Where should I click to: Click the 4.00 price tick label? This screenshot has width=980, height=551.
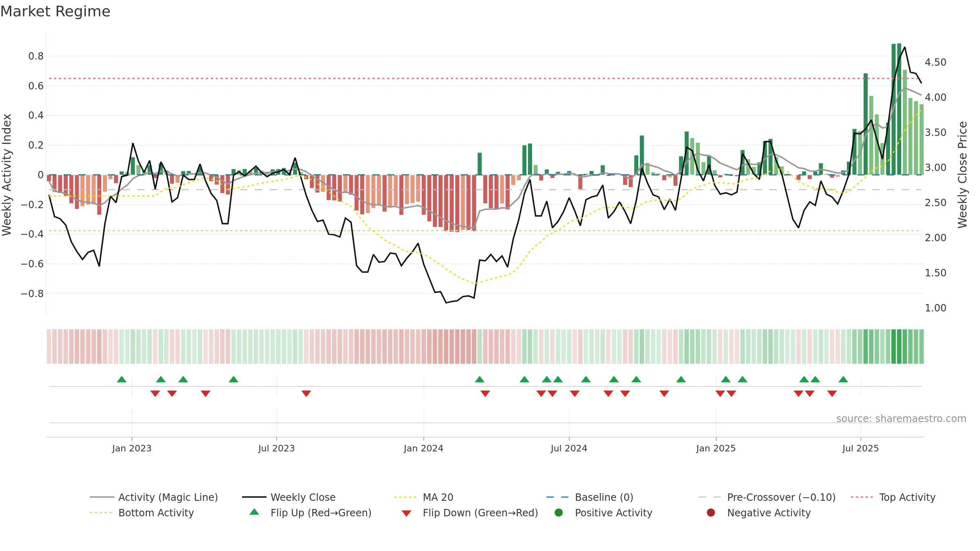click(935, 98)
